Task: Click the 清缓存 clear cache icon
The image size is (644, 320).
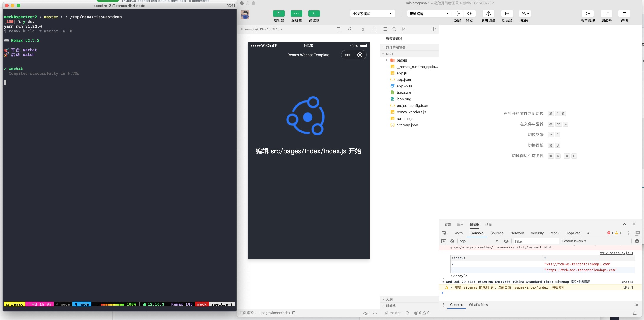Action: pos(525,14)
